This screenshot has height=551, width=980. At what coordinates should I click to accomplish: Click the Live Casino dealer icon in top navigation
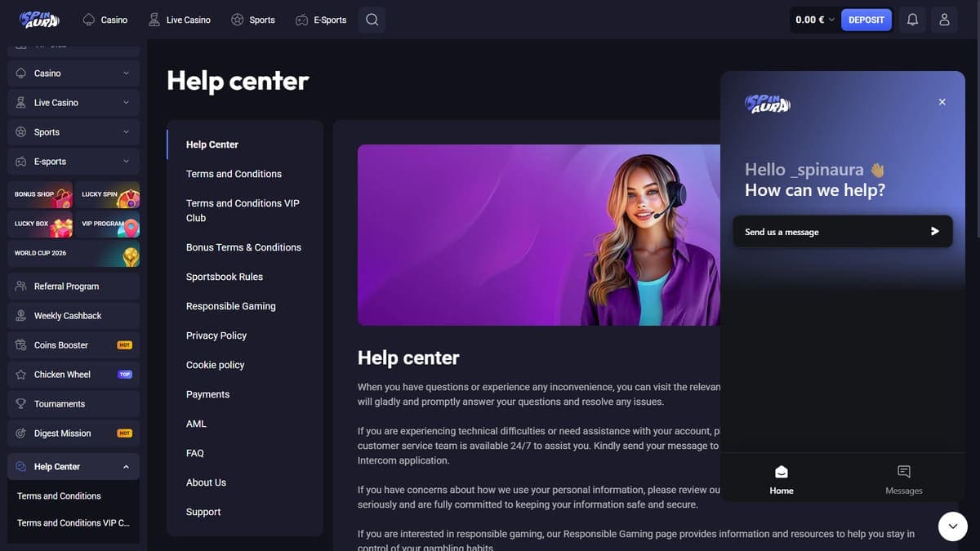(154, 20)
